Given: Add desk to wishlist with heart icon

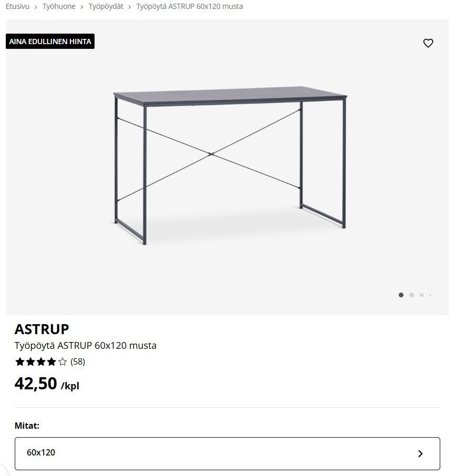Looking at the screenshot, I should [x=428, y=43].
